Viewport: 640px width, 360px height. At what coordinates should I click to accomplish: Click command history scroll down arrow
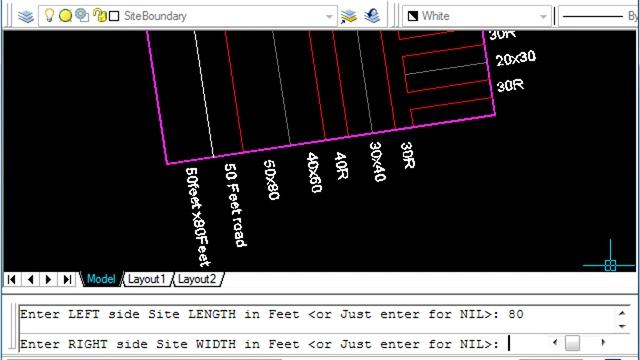tap(622, 326)
